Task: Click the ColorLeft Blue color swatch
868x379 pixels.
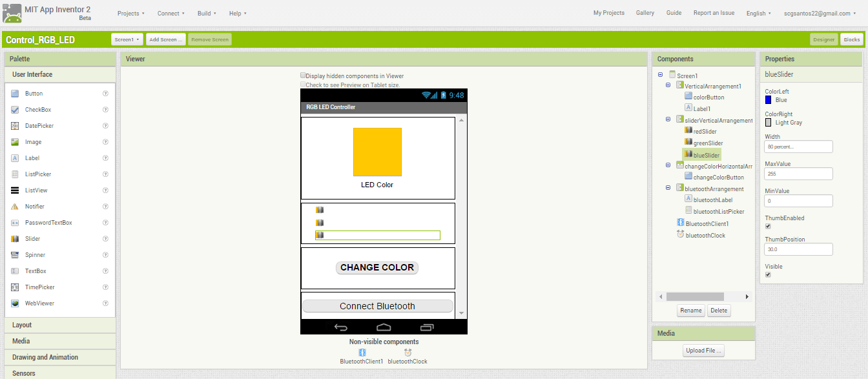Action: coord(768,100)
